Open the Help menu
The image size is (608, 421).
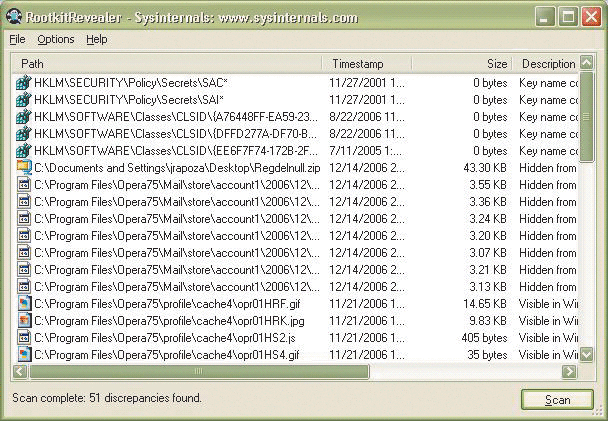tap(97, 39)
